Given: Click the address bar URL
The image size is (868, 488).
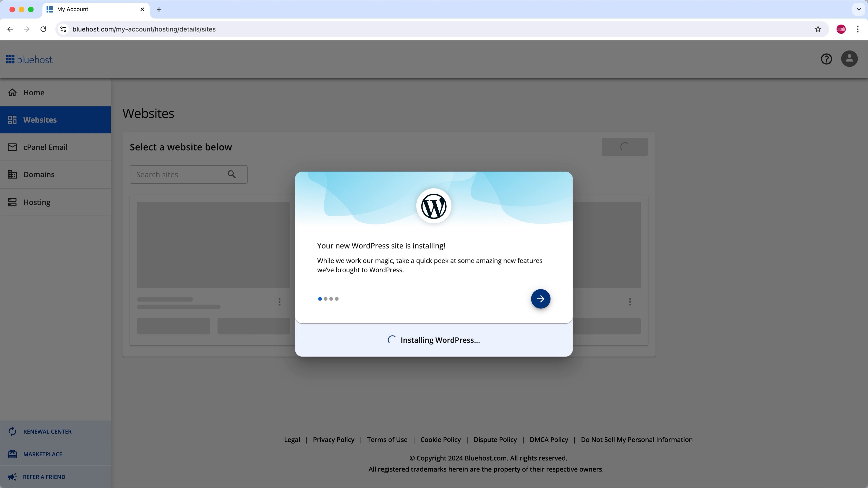Looking at the screenshot, I should click(x=144, y=29).
